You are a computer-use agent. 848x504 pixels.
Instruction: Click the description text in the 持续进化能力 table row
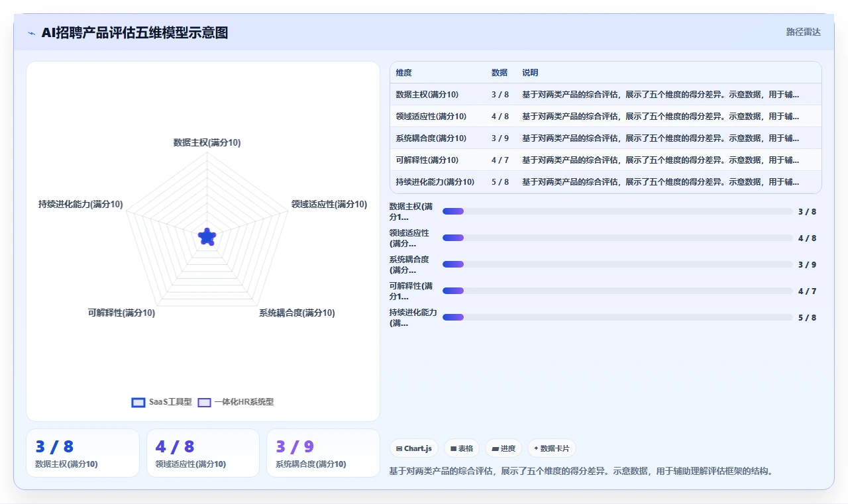click(661, 182)
